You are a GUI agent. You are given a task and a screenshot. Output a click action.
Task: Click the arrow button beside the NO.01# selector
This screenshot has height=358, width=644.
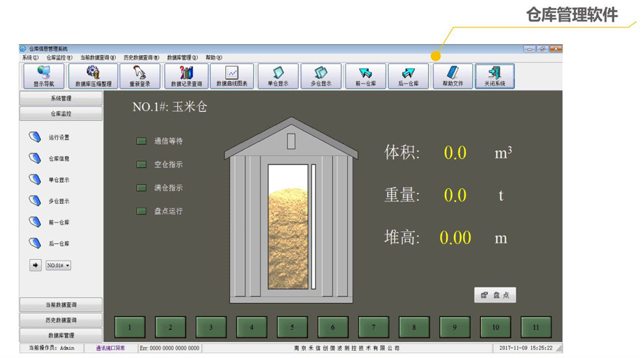(35, 265)
